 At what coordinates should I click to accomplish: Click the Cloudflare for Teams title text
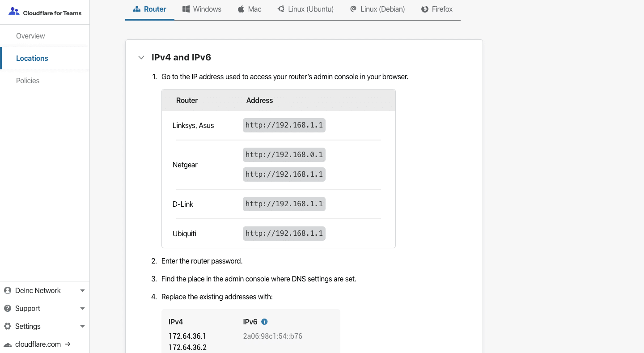click(x=52, y=13)
